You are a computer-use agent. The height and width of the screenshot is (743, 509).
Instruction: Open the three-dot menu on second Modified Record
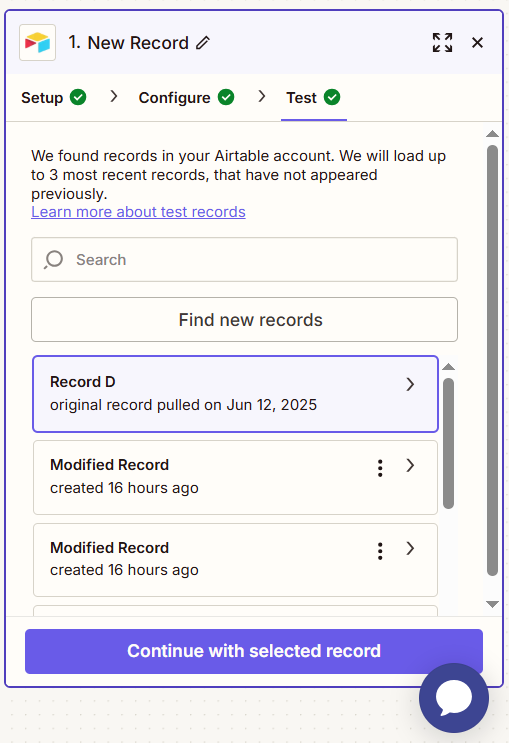coord(380,551)
